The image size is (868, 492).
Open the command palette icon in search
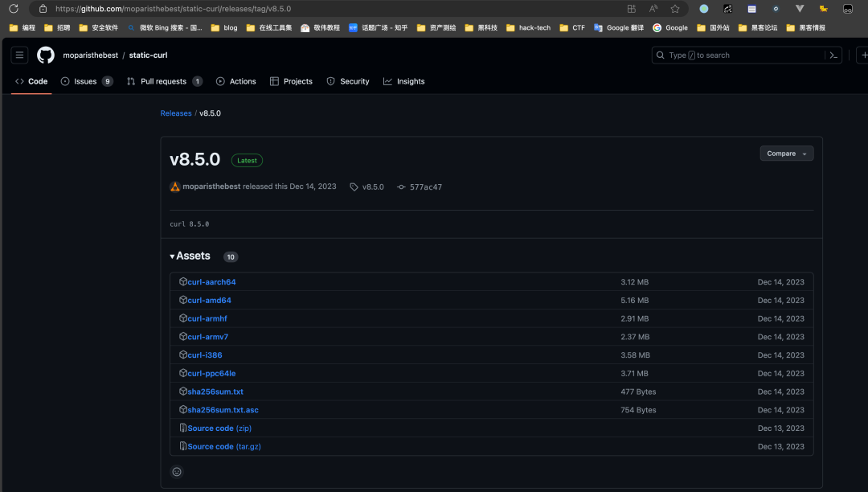(833, 55)
